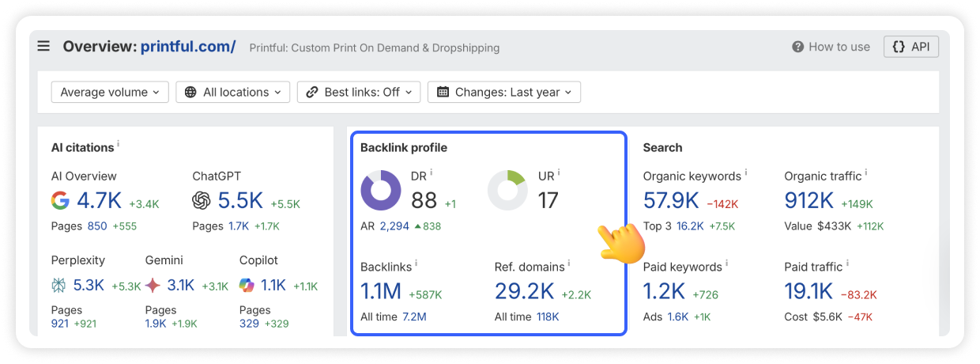Click the 29.2K Ref. domains value
The height and width of the screenshot is (364, 980).
524,292
